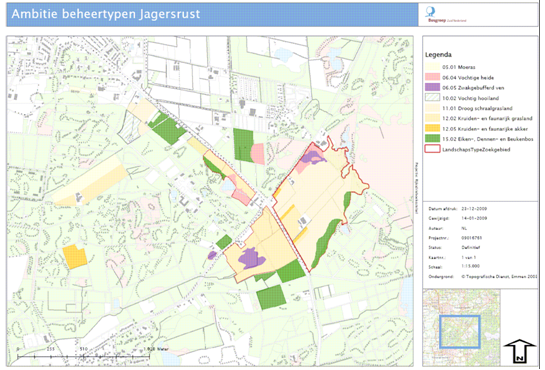This screenshot has width=545, height=370.
Task: Click the 'Status' metadata label
Action: click(435, 248)
